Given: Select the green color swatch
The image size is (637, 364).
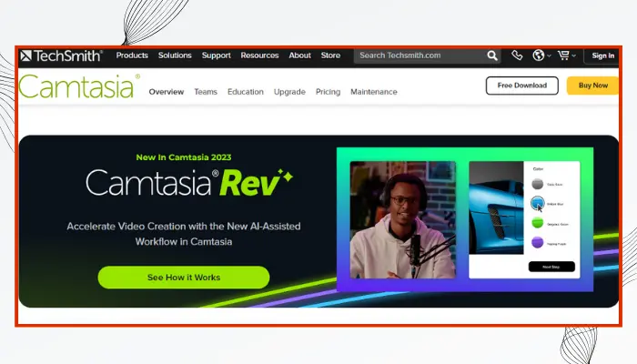Looking at the screenshot, I should click(x=538, y=223).
